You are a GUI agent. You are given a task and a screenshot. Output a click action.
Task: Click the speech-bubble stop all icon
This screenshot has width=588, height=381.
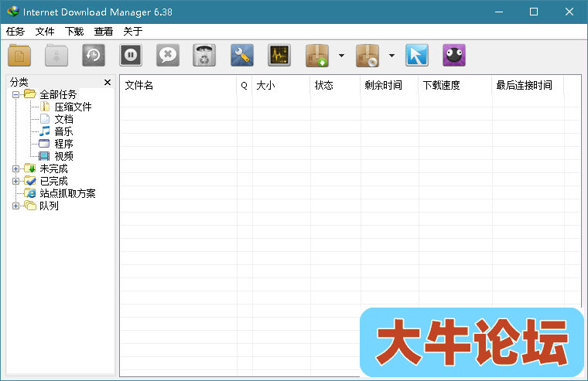pyautogui.click(x=168, y=56)
